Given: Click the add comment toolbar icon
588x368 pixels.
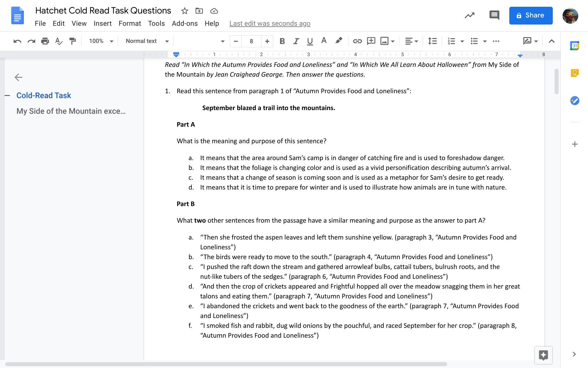Looking at the screenshot, I should [x=371, y=41].
